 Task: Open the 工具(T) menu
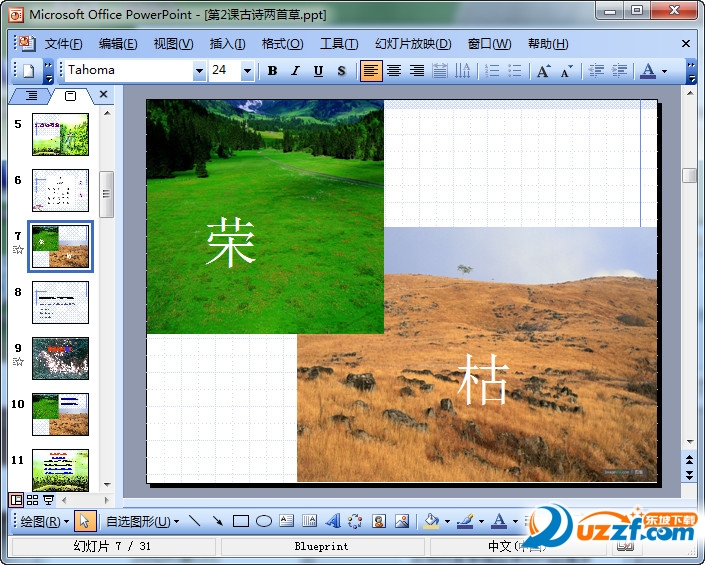[x=339, y=44]
